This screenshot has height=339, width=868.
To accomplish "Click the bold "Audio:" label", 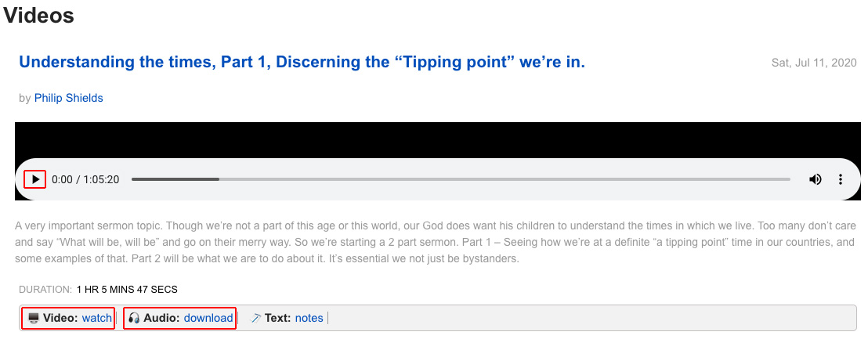I will [161, 318].
